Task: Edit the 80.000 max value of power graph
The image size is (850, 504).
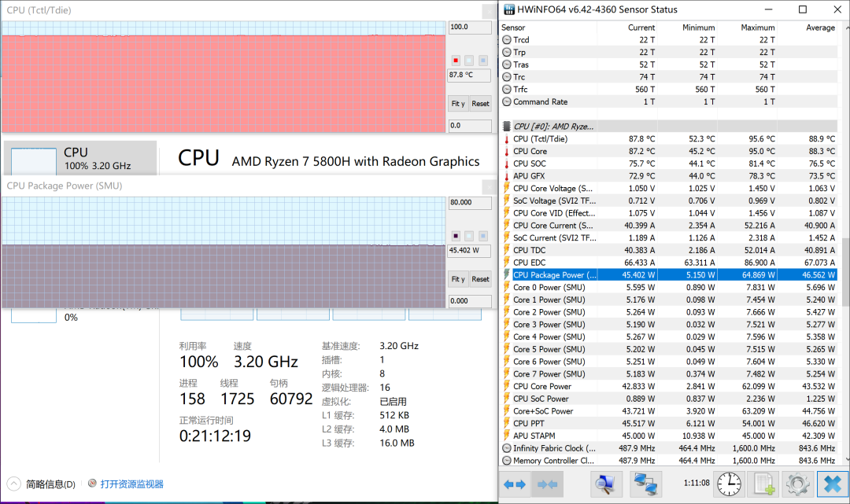Action: coord(469,203)
